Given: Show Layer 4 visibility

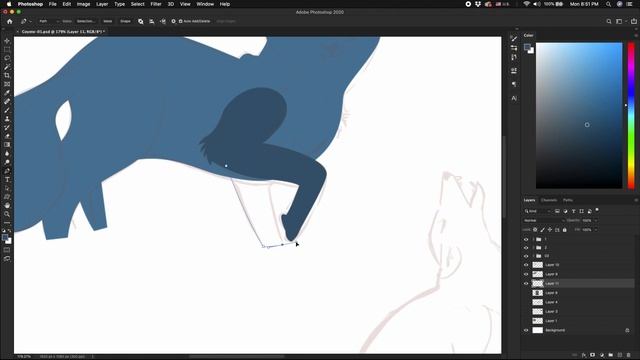Looking at the screenshot, I should (526, 302).
